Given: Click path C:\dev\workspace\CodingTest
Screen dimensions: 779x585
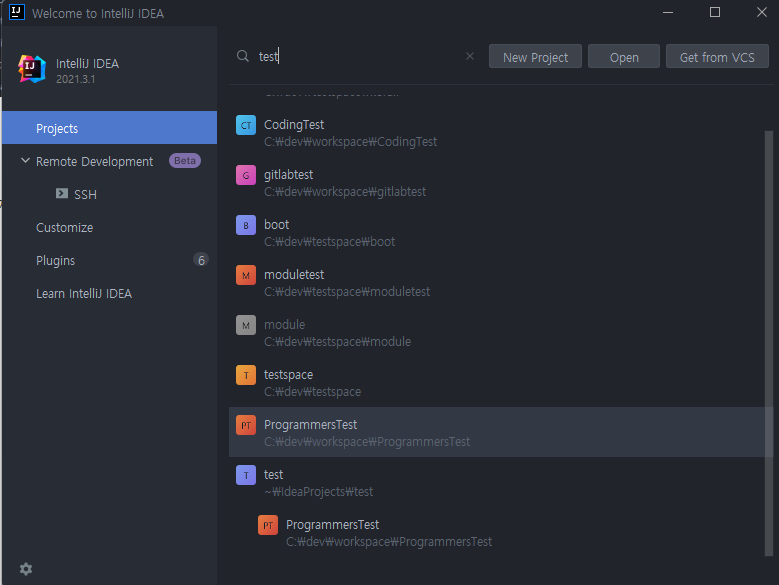Looking at the screenshot, I should tap(350, 142).
